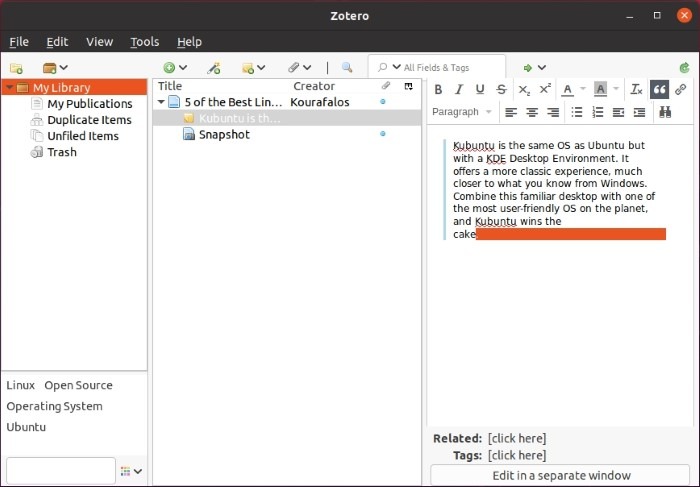The height and width of the screenshot is (487, 700).
Task: Select Unfiled Items
Action: [83, 136]
